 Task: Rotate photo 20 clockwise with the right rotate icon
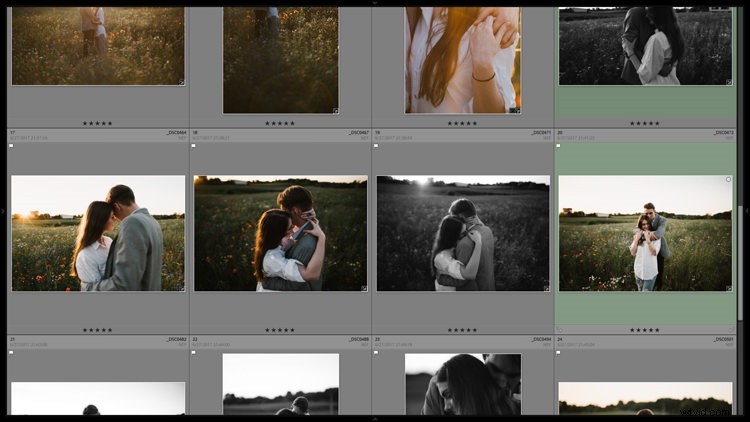[731, 330]
